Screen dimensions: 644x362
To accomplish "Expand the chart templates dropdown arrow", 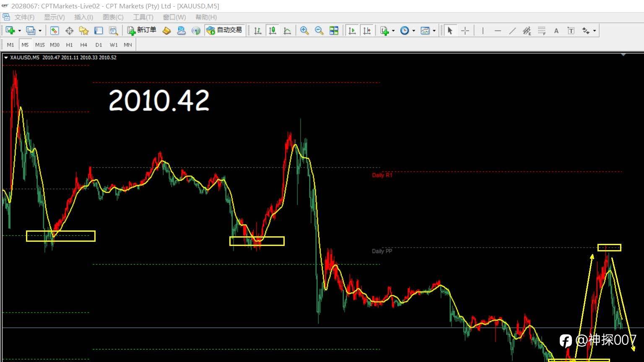I will [x=434, y=31].
